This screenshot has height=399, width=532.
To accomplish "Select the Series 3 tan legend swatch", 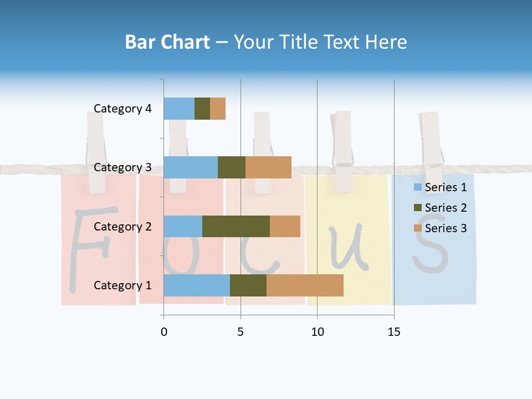I will [x=417, y=228].
